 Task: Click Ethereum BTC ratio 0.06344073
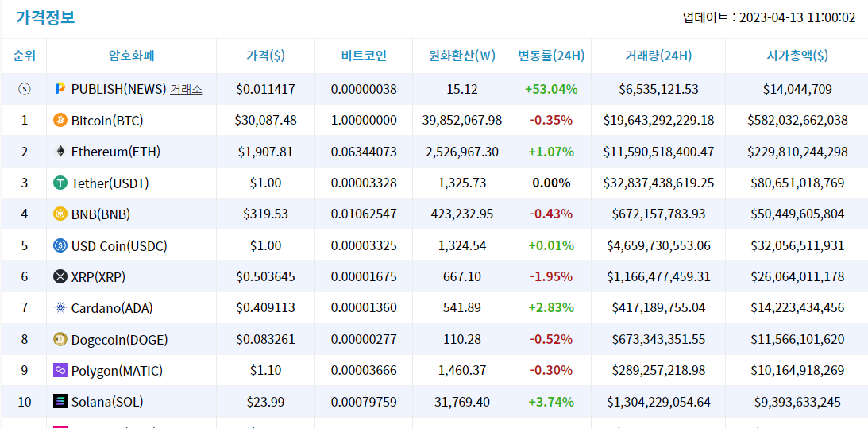(x=364, y=151)
